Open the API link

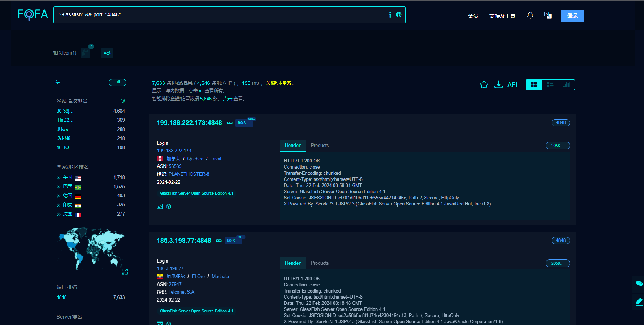click(512, 84)
